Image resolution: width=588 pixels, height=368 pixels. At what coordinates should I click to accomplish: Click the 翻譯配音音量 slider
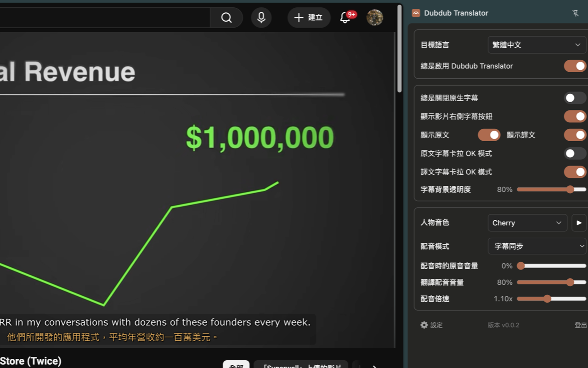pyautogui.click(x=552, y=282)
